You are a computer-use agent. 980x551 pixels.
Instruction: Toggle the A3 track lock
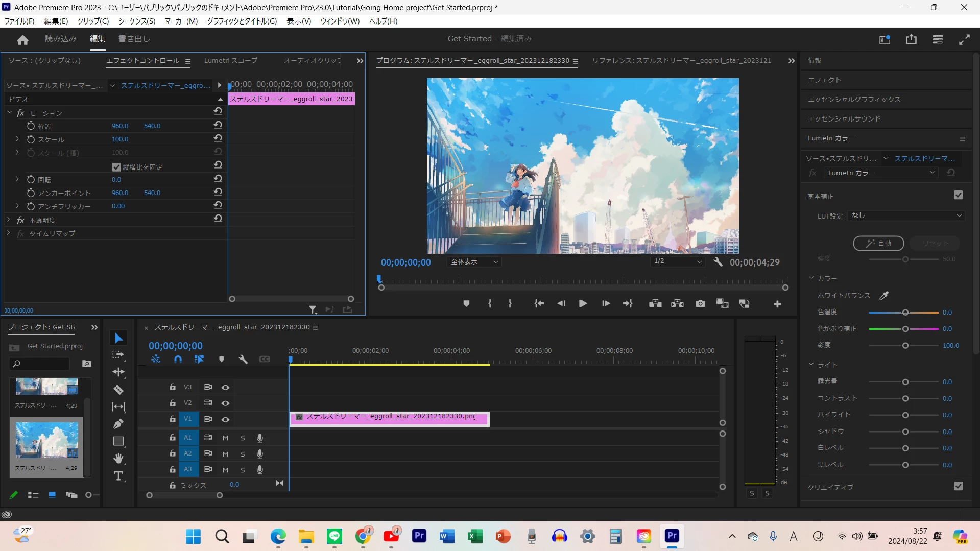coord(173,469)
